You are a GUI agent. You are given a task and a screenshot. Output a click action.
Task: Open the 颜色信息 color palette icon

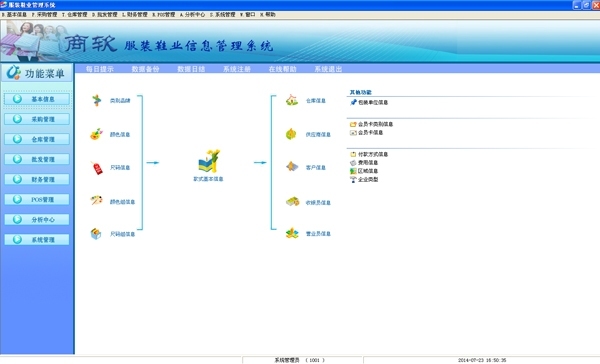tap(96, 134)
